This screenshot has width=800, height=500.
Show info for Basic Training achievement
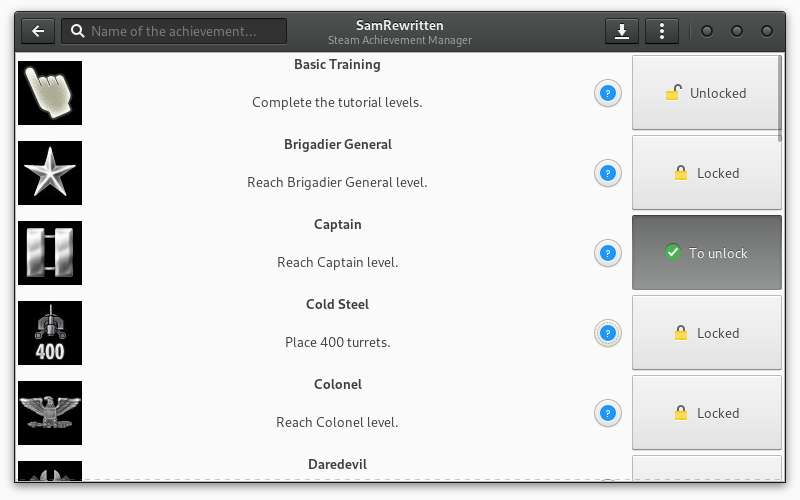[x=608, y=93]
